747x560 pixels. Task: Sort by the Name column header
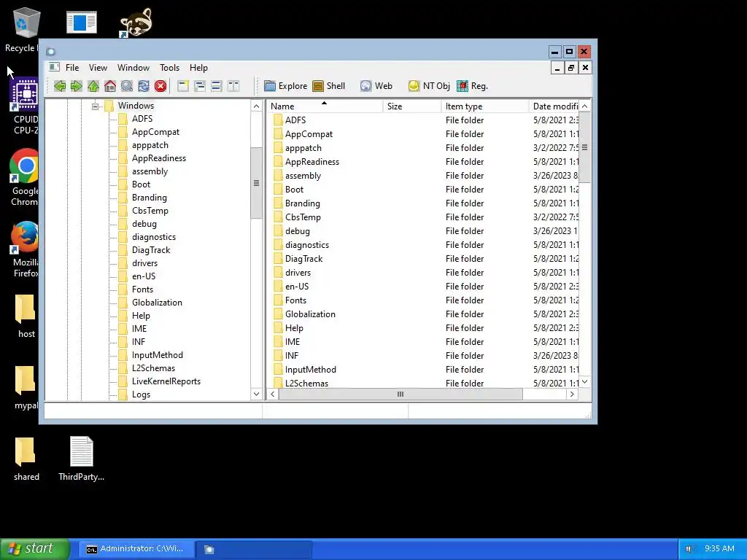pos(325,106)
